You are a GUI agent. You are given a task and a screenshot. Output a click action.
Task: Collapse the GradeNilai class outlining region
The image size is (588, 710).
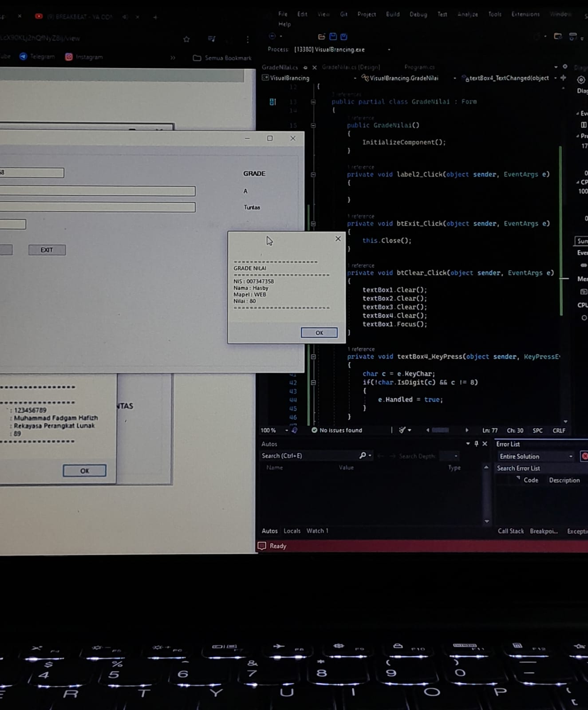click(x=313, y=102)
